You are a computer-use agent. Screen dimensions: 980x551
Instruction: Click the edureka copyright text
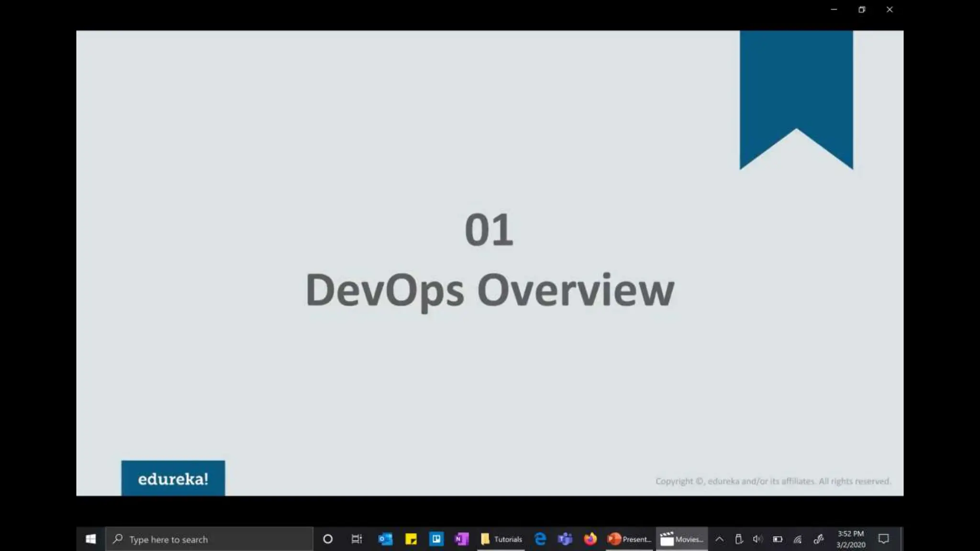[x=773, y=481]
